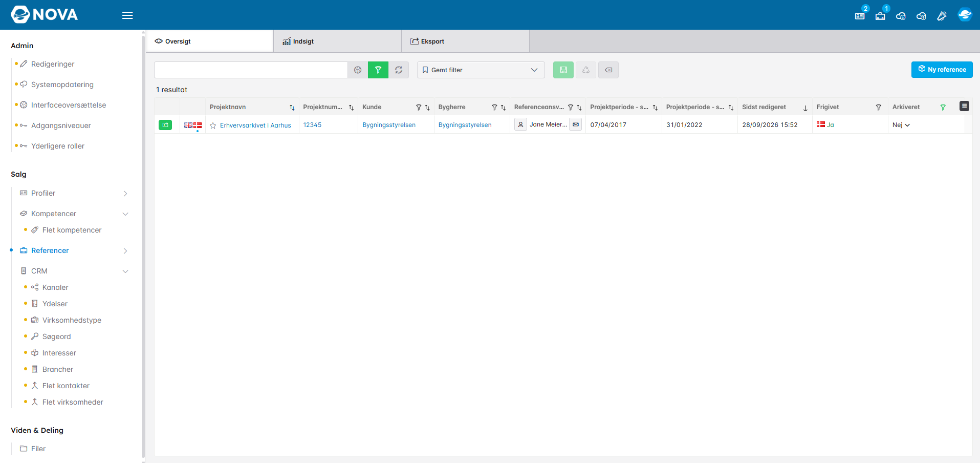Switch to the Oversigt tab
980x463 pixels.
[210, 41]
